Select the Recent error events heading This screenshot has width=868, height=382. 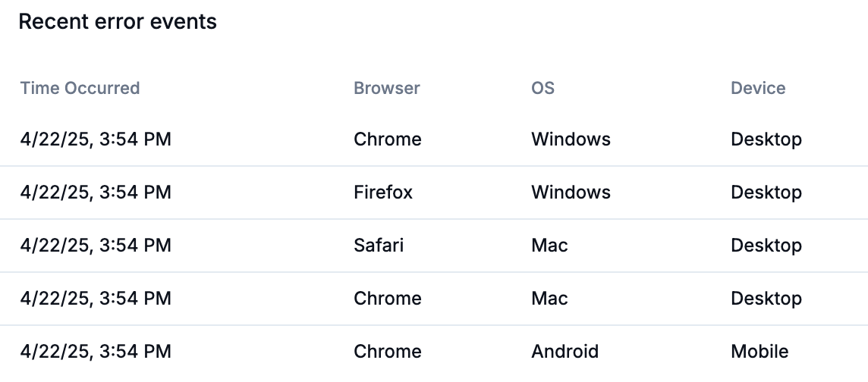118,21
